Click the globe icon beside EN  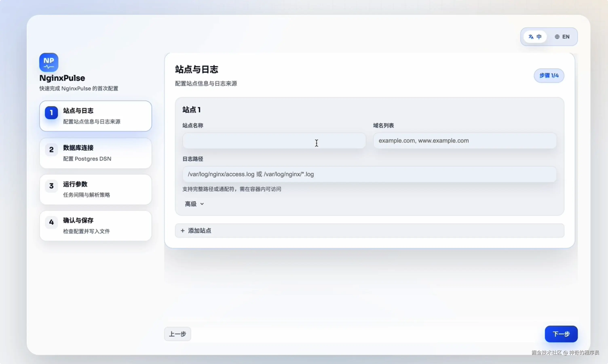[x=557, y=37]
